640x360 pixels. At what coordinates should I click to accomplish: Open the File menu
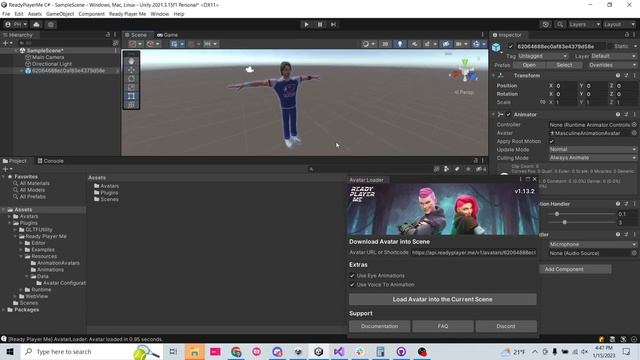[x=6, y=14]
